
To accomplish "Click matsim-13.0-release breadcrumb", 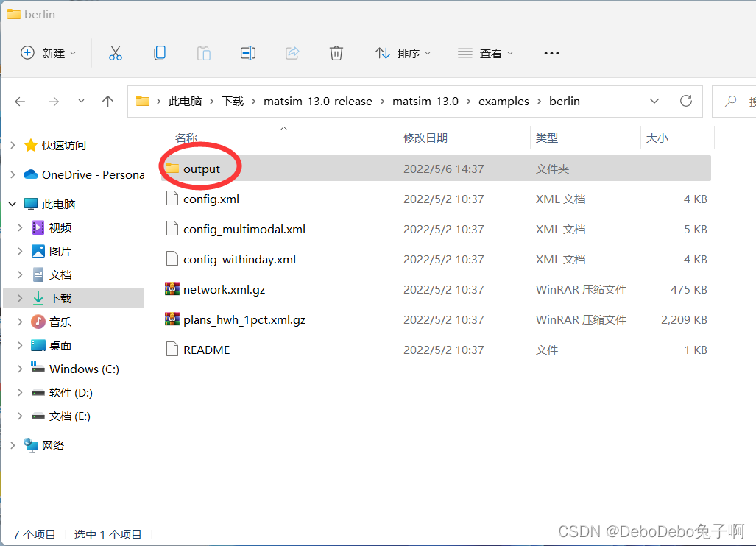I will coord(318,102).
